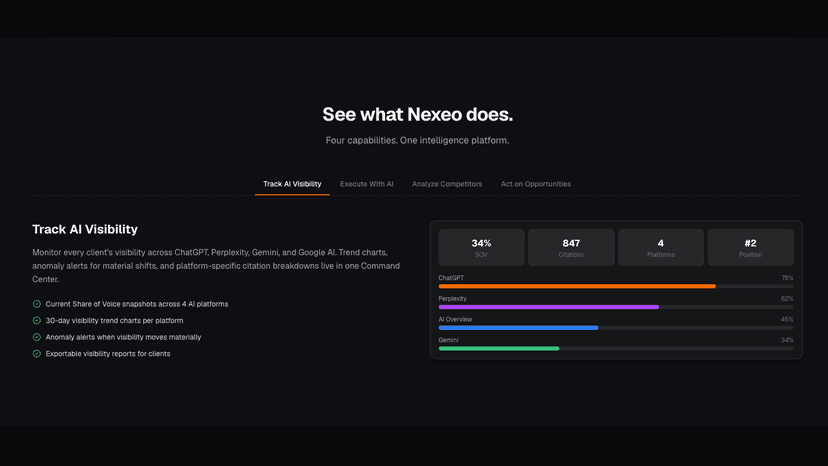Click the green Gemini progress bar
The height and width of the screenshot is (466, 828).
point(498,349)
